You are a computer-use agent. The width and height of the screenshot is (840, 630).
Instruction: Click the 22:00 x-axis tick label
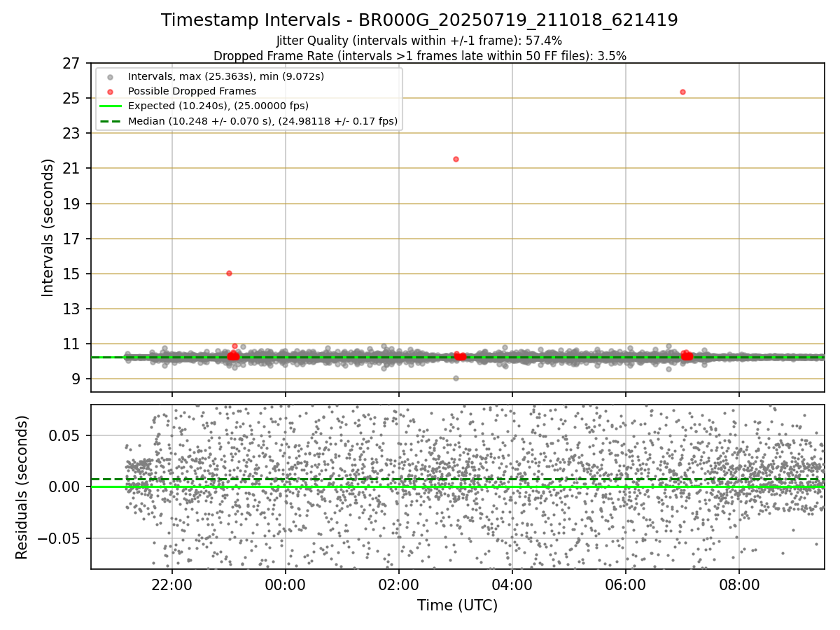pyautogui.click(x=172, y=584)
